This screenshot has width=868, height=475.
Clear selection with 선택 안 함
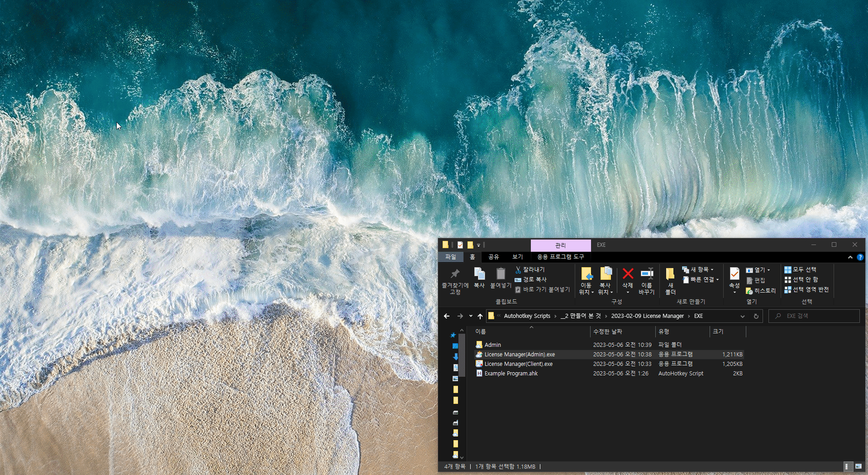801,279
